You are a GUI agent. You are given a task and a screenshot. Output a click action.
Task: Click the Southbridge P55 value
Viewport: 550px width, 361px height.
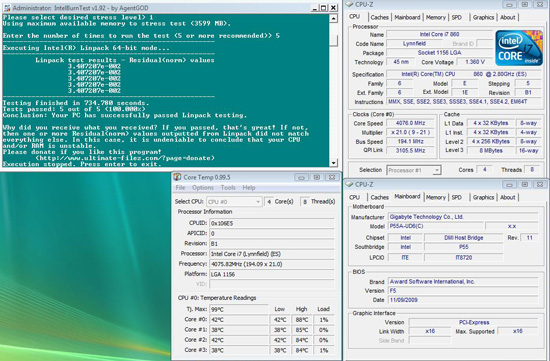(463, 247)
